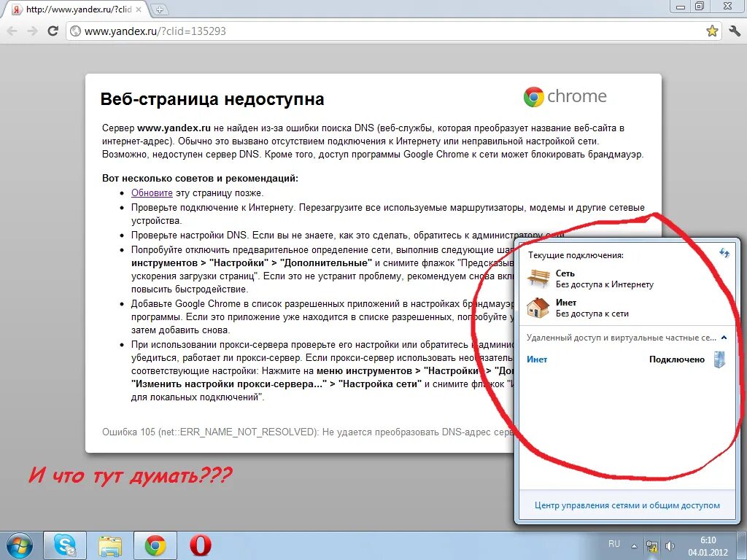Collapse 'Удаленный доступ и виртуальные частные сети' section
747x560 pixels.
724,338
